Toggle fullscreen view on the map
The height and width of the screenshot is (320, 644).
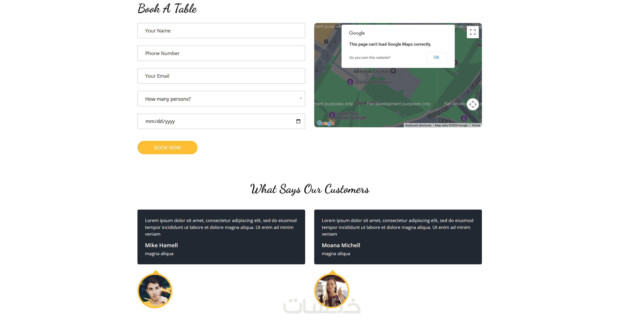click(473, 32)
